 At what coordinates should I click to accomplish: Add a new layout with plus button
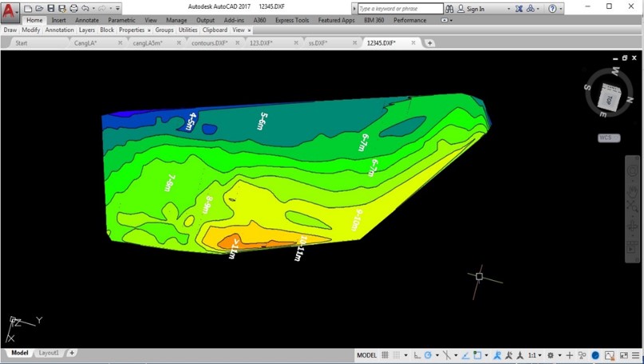pyautogui.click(x=72, y=353)
